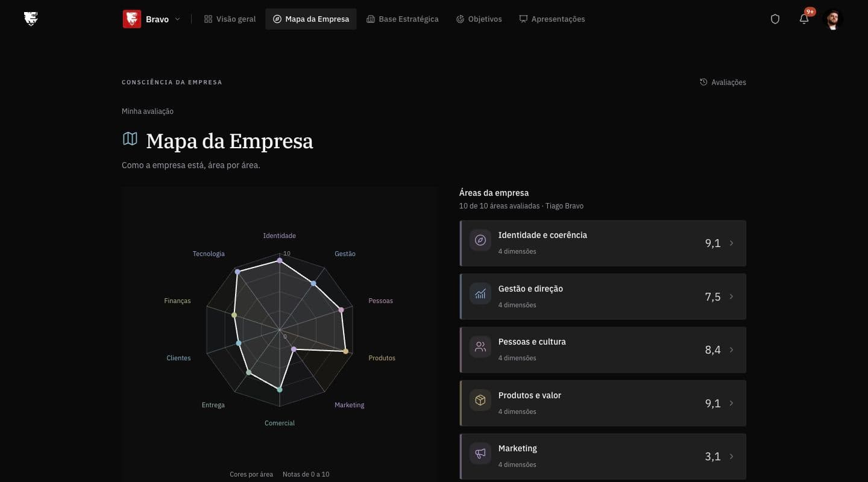Open the user profile avatar
Viewport: 868px width, 482px height.
coord(832,19)
